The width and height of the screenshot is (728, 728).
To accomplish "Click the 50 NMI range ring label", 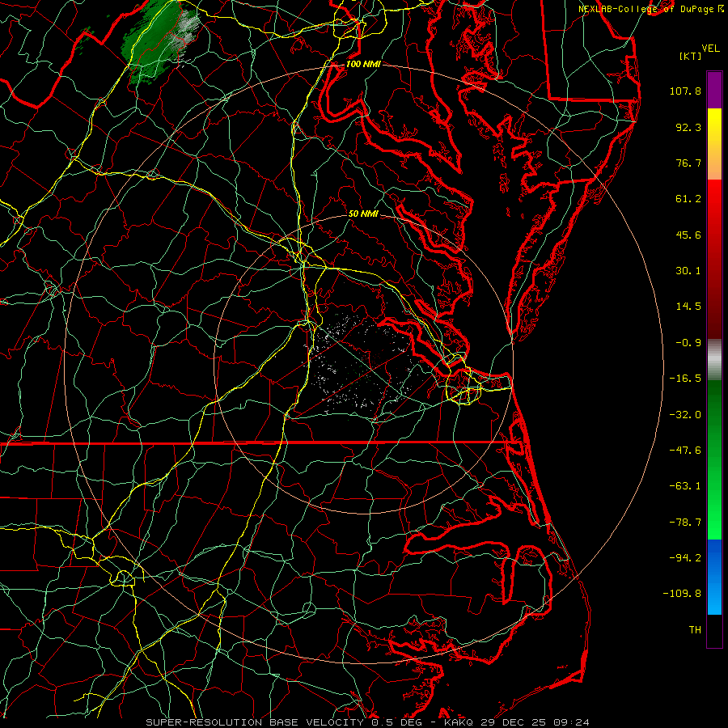I will point(363,214).
